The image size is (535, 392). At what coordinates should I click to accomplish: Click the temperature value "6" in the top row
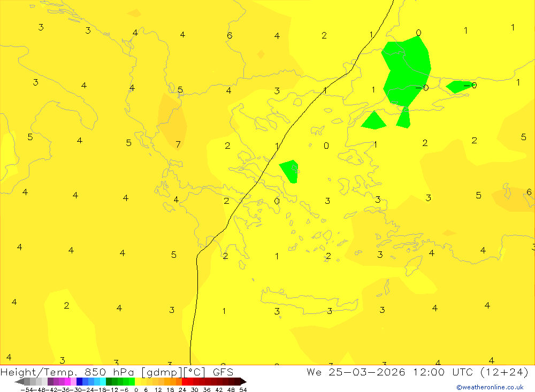click(x=230, y=35)
